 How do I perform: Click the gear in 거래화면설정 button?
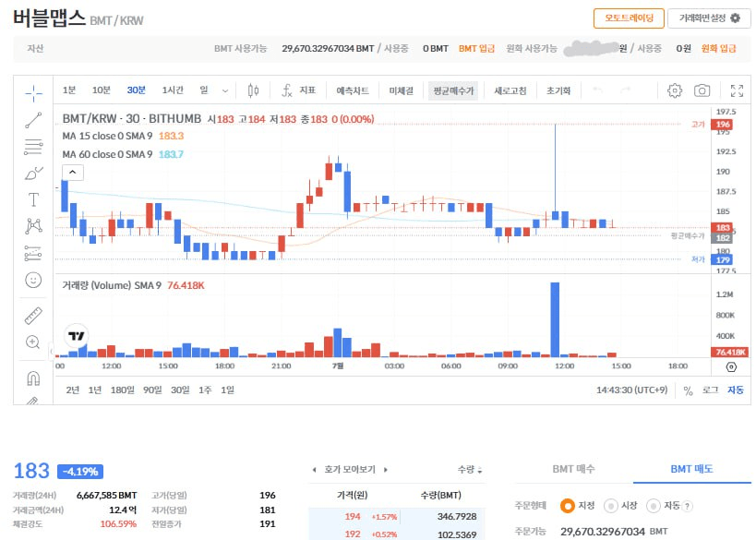tap(735, 18)
